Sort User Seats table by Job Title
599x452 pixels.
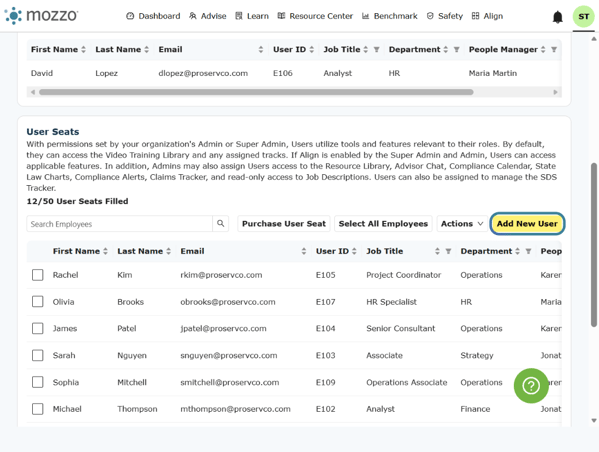437,251
